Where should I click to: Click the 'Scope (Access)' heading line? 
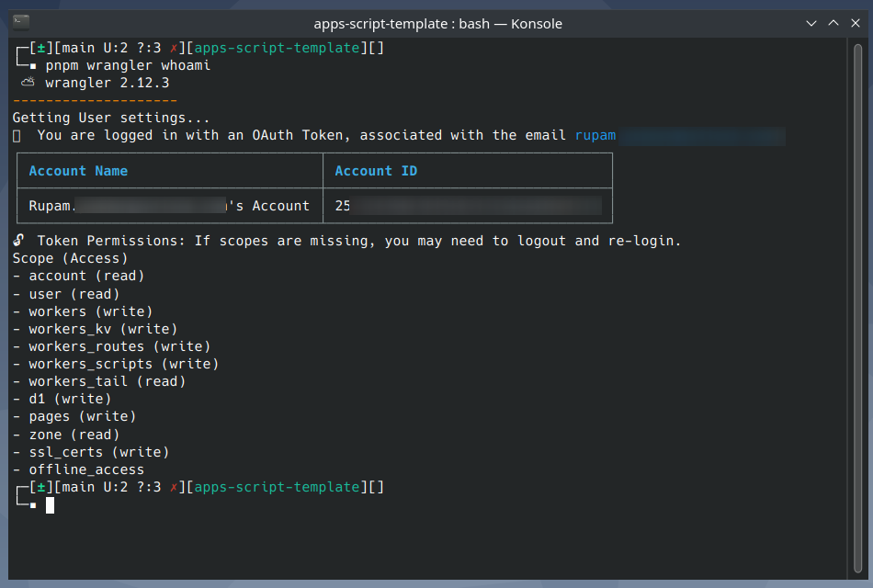(70, 258)
